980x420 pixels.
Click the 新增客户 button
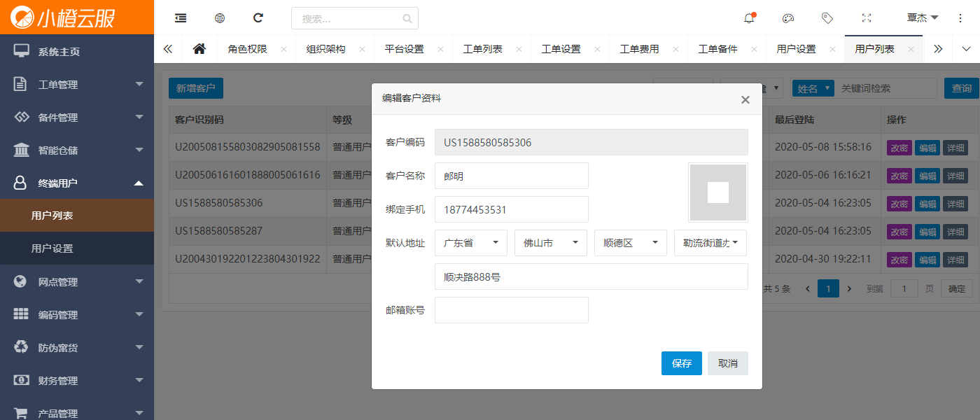[196, 88]
